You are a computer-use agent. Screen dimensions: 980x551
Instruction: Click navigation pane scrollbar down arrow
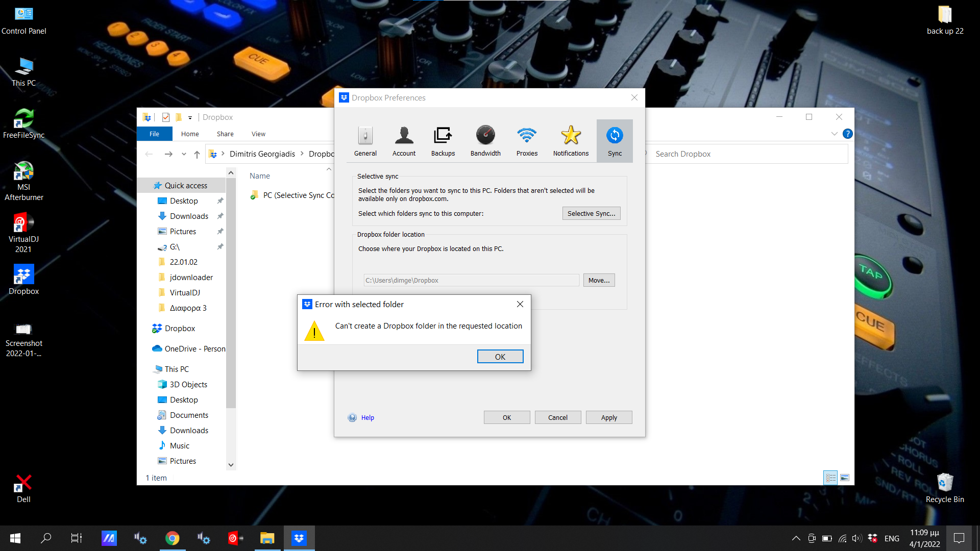[x=231, y=465]
